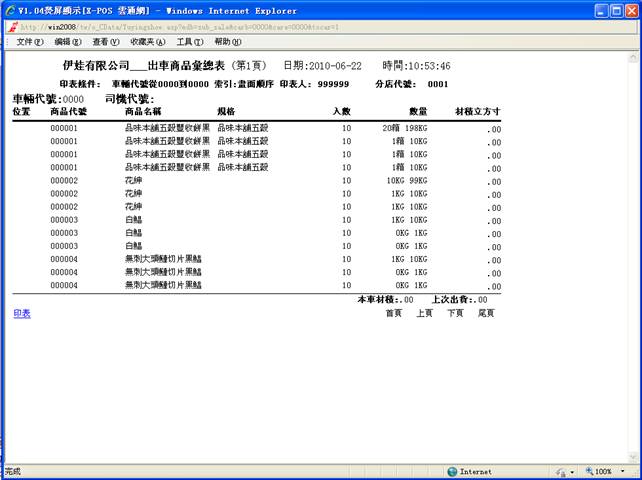Click the page icon in address bar
Image resolution: width=642 pixels, height=480 pixels.
[x=12, y=26]
